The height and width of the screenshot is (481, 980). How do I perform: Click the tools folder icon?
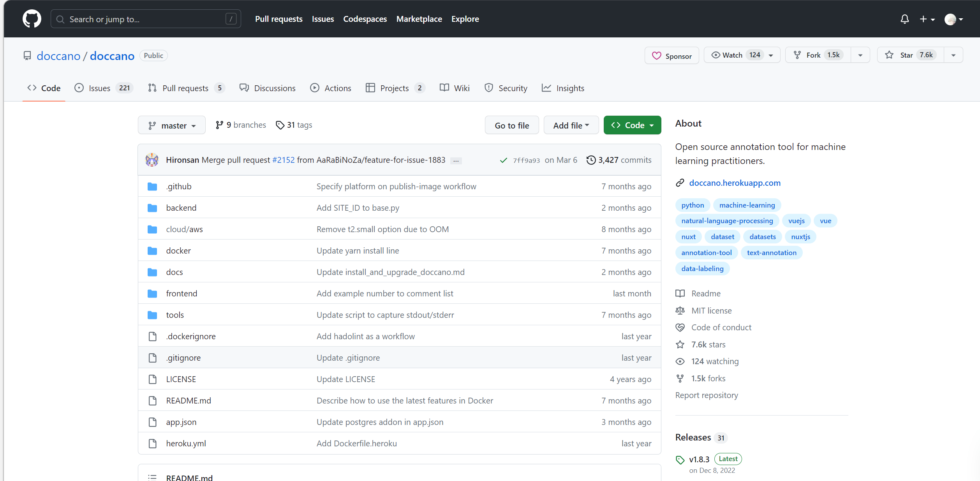point(152,315)
